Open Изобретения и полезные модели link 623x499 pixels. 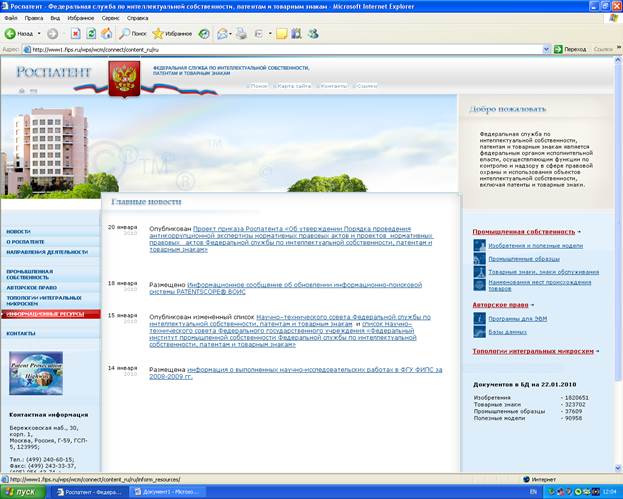click(x=536, y=246)
